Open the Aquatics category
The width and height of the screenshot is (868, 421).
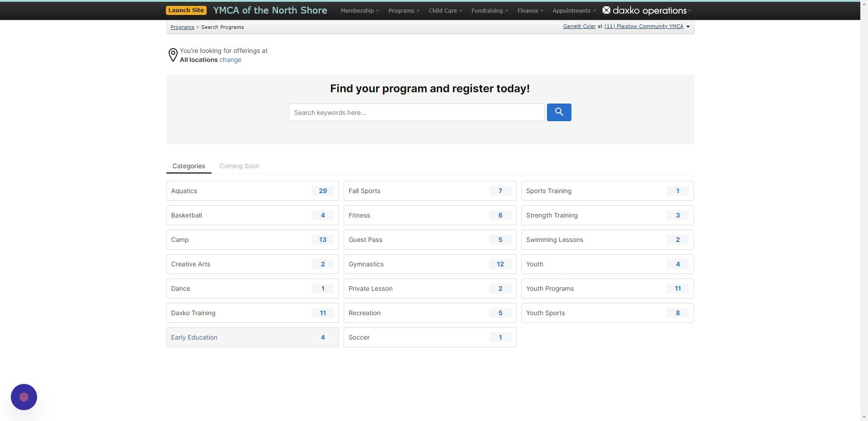pos(252,191)
